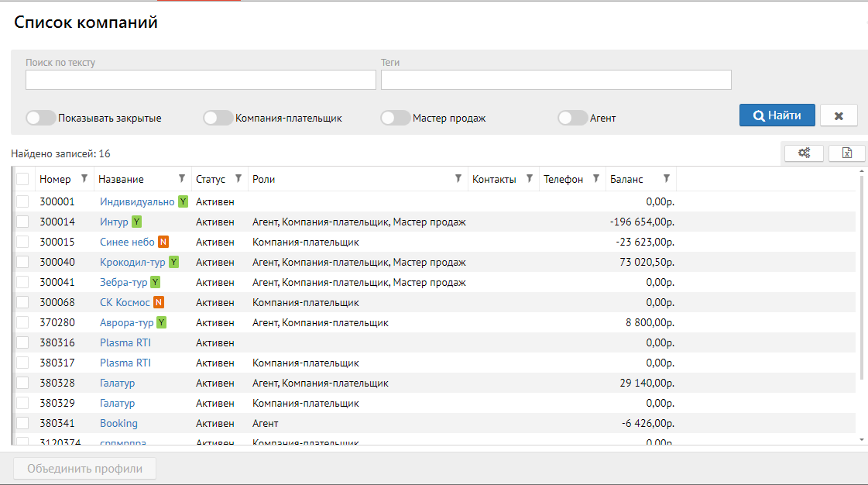Click filter icon in Статус column
The height and width of the screenshot is (485, 868).
[238, 179]
